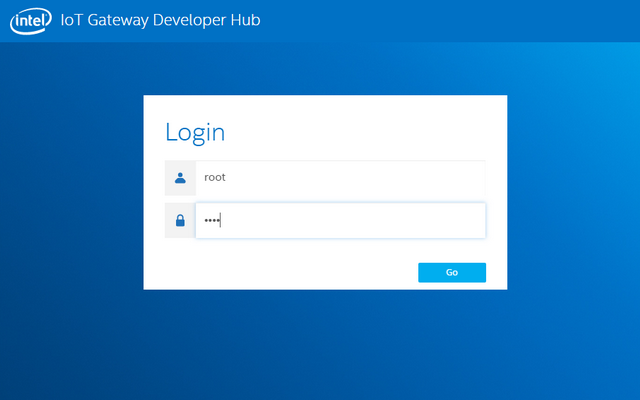
Task: Click the masked password dots
Action: point(212,220)
